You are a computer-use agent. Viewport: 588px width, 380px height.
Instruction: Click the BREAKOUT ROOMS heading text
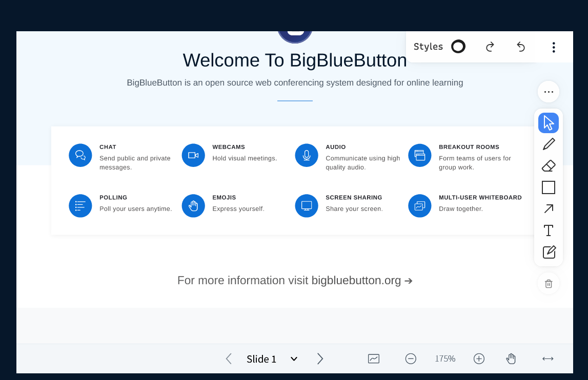(469, 147)
